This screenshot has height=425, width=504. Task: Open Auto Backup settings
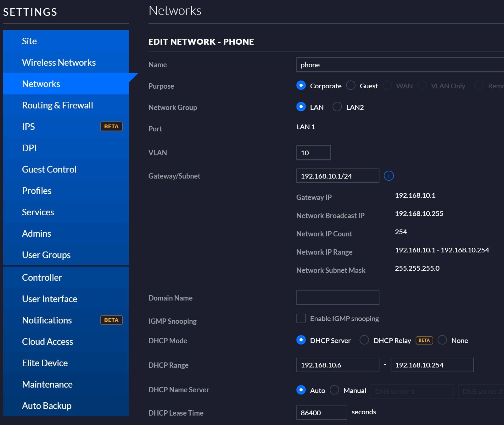coord(66,406)
